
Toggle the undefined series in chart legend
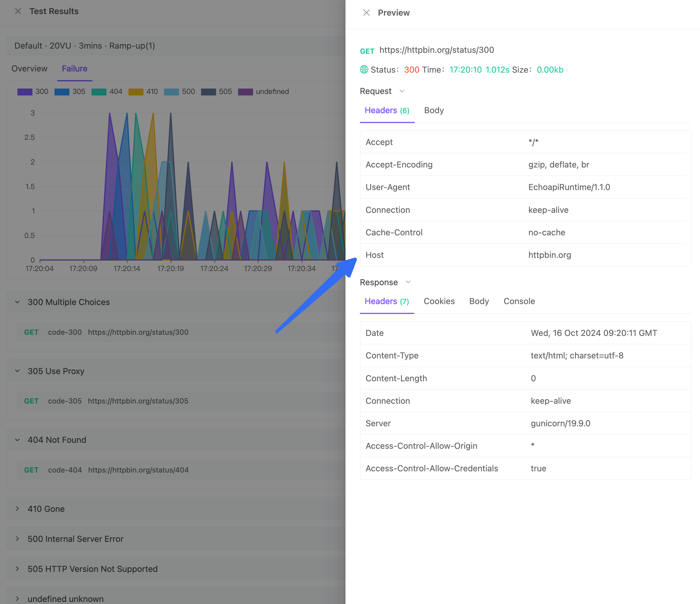click(263, 92)
